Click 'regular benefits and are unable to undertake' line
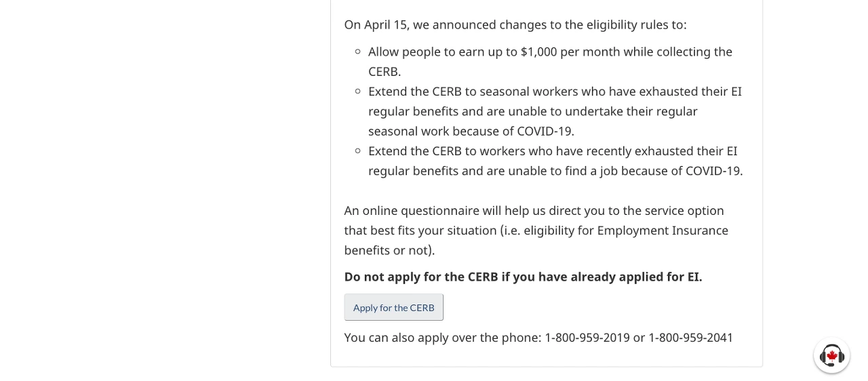Image resolution: width=868 pixels, height=381 pixels. 533,111
